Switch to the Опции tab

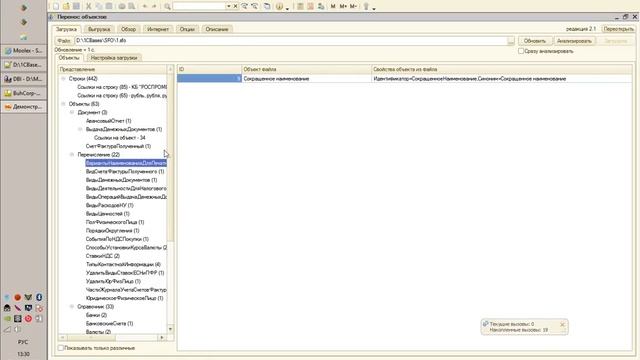pyautogui.click(x=187, y=29)
